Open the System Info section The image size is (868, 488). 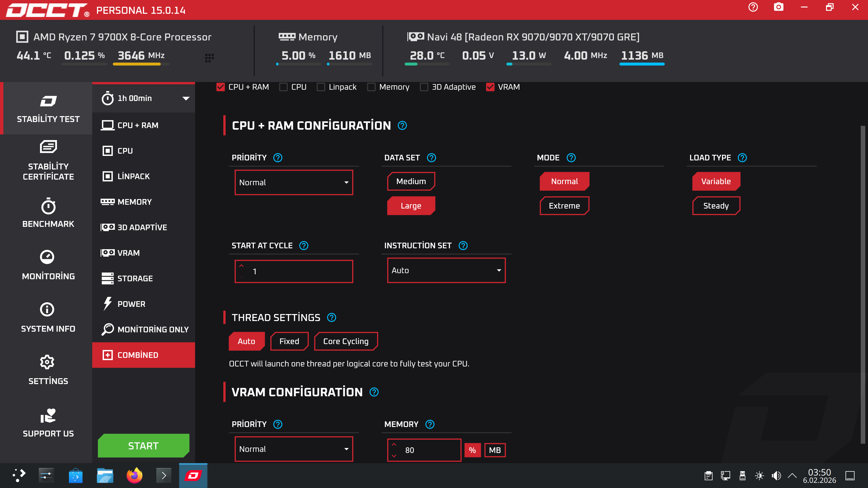click(48, 318)
